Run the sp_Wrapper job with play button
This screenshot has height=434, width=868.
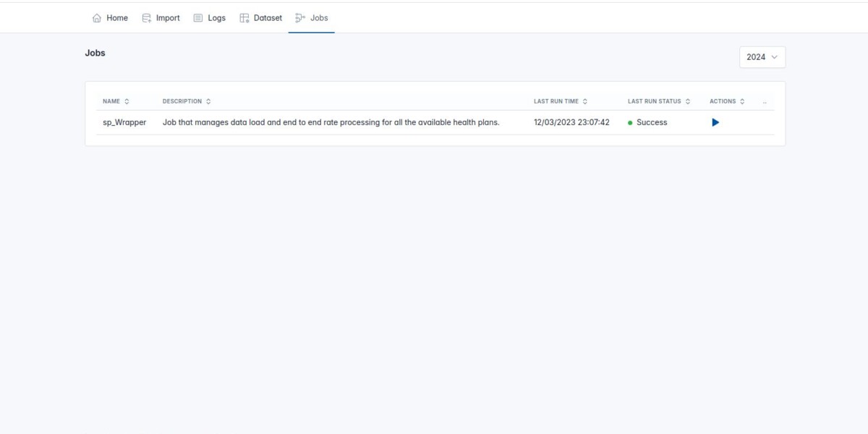[715, 122]
